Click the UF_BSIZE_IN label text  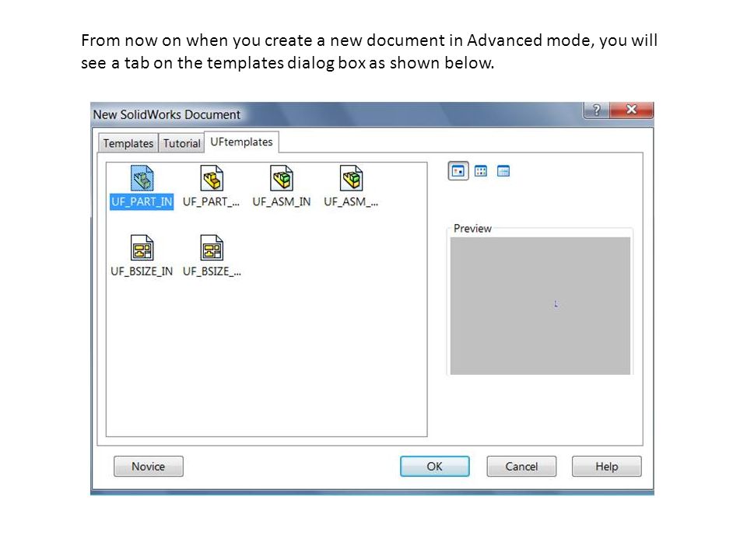click(x=142, y=271)
